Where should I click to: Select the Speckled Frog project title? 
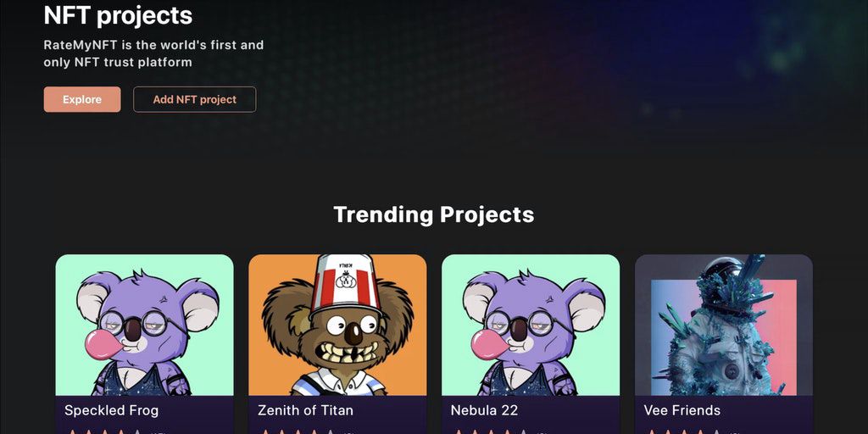pos(111,410)
